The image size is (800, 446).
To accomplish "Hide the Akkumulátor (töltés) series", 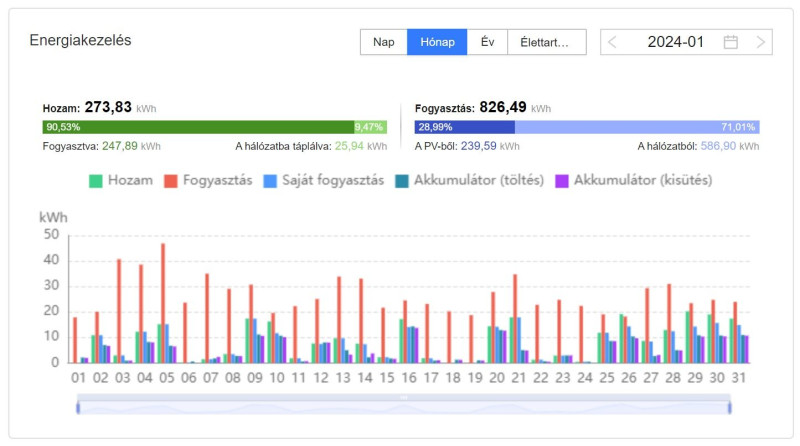I will pyautogui.click(x=470, y=181).
